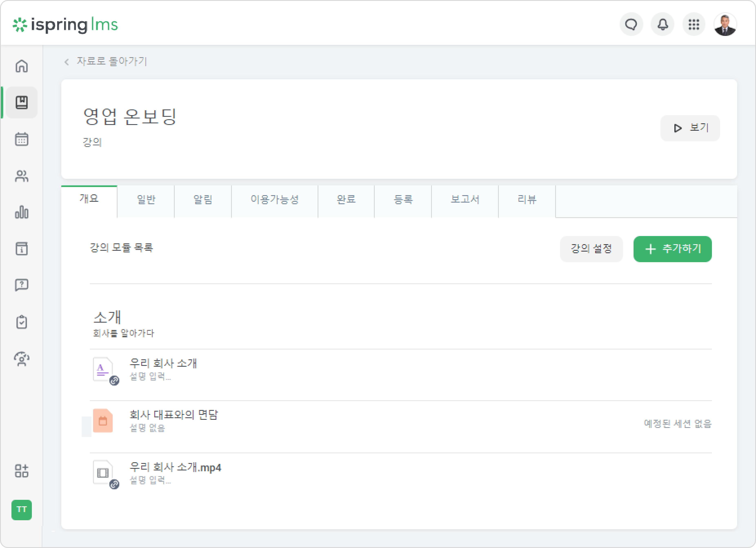
Task: Open the calendar icon in the sidebar
Action: click(x=22, y=139)
